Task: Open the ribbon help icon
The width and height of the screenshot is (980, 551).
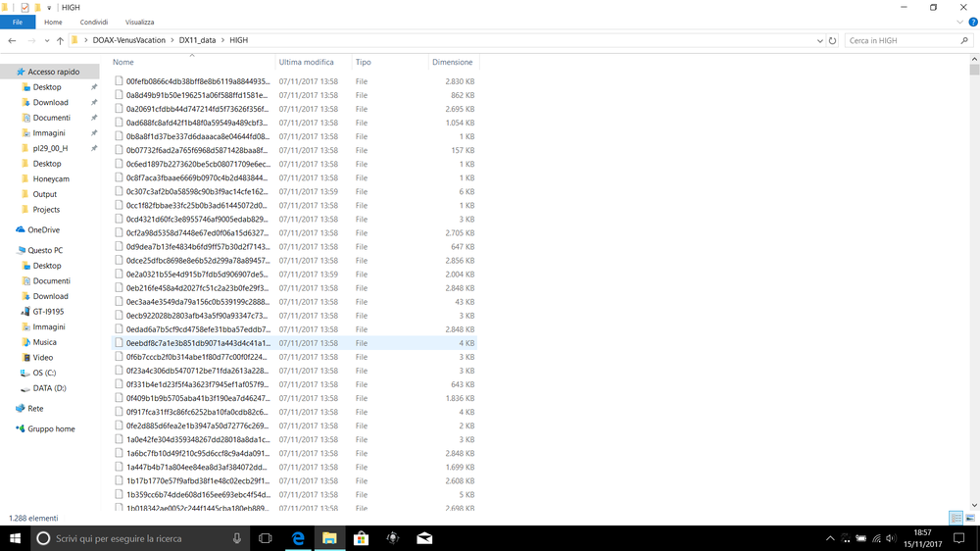Action: pos(972,22)
